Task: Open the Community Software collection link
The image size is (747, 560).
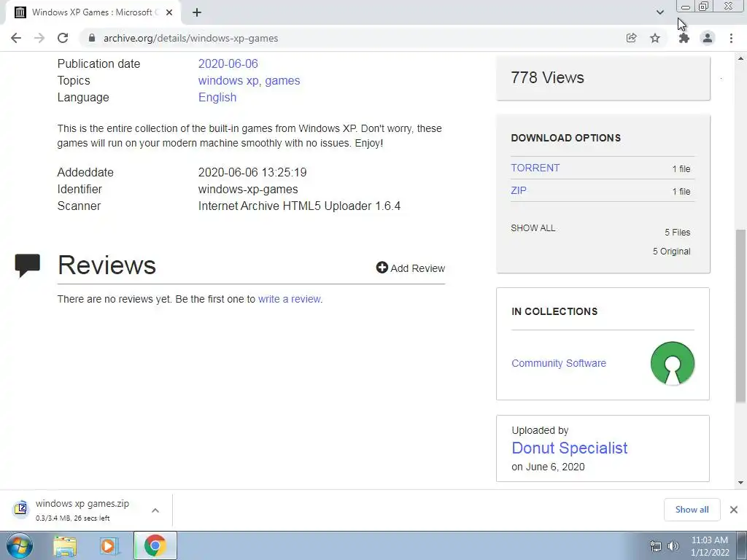Action: pyautogui.click(x=558, y=363)
